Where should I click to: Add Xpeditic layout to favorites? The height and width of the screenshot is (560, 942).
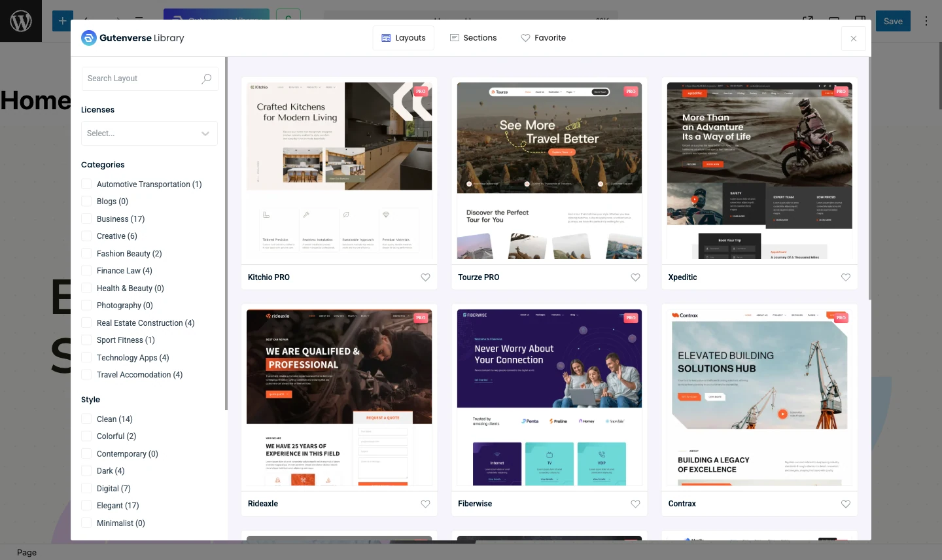[x=845, y=277]
